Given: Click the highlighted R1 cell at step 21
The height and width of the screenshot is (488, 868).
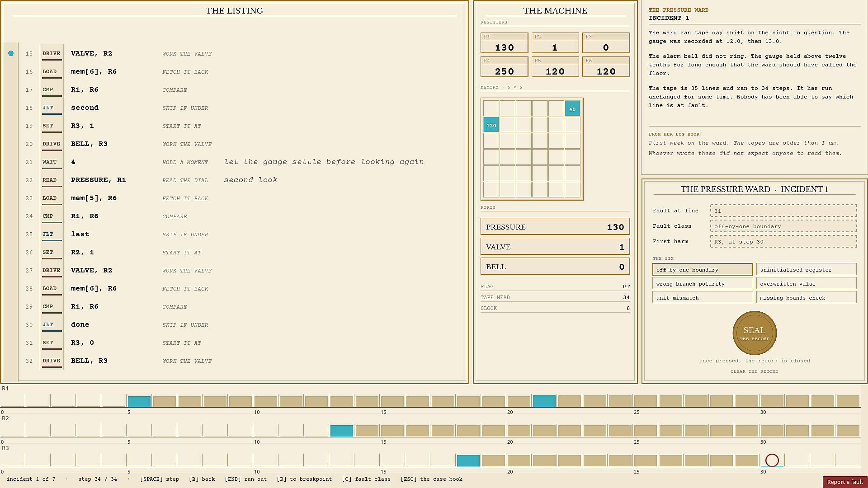Looking at the screenshot, I should pyautogui.click(x=544, y=401).
